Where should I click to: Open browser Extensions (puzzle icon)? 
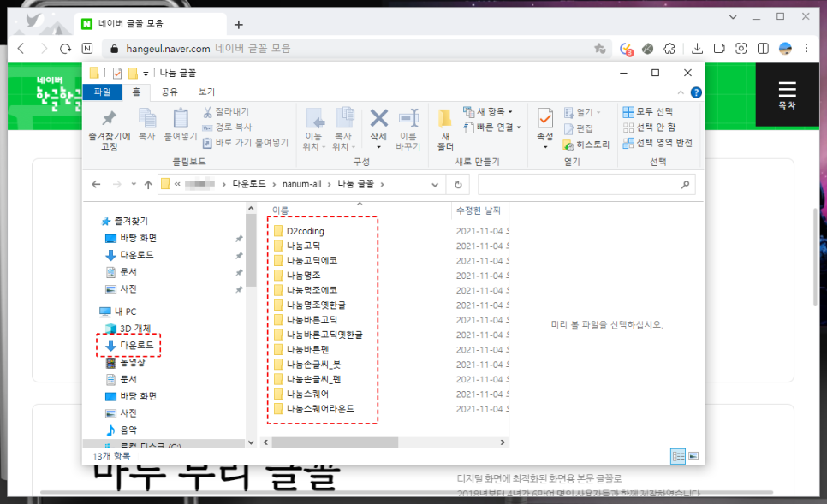pos(669,49)
